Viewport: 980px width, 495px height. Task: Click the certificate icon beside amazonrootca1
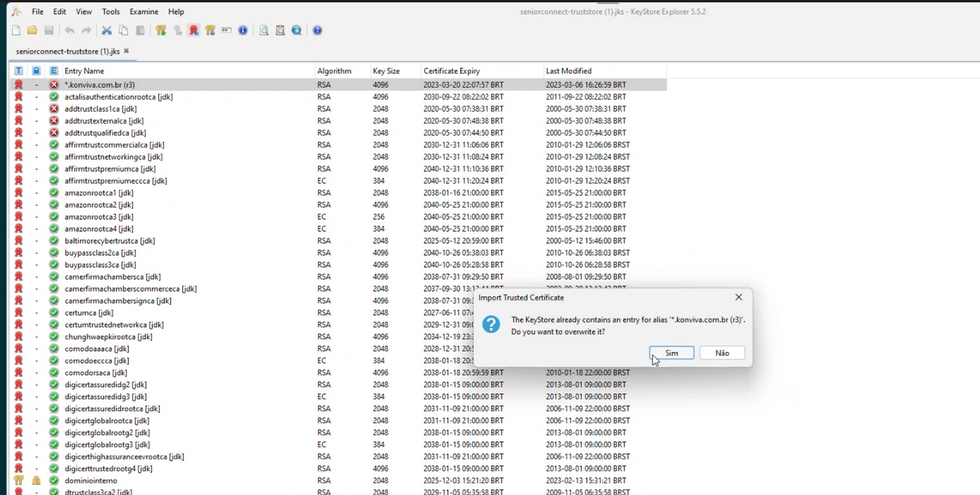pos(19,192)
